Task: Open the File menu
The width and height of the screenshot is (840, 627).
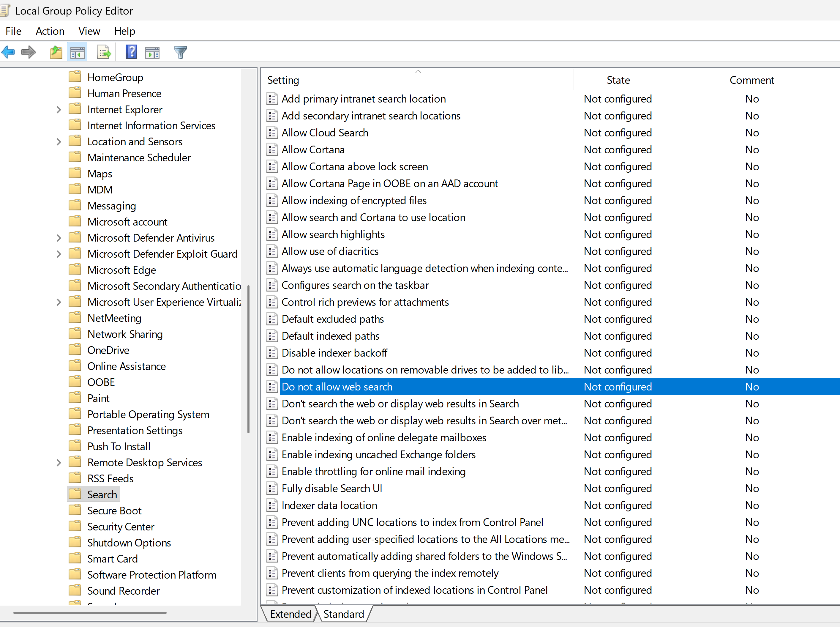Action: (14, 31)
